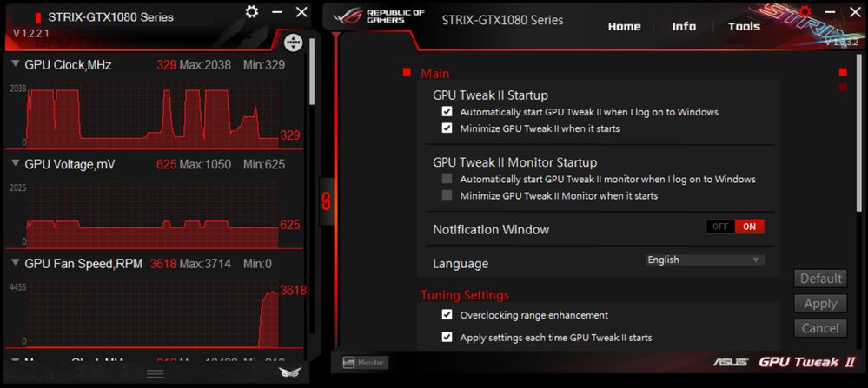This screenshot has width=868, height=388.
Task: Disable Overclocking range enhancement checkbox
Action: [447, 315]
